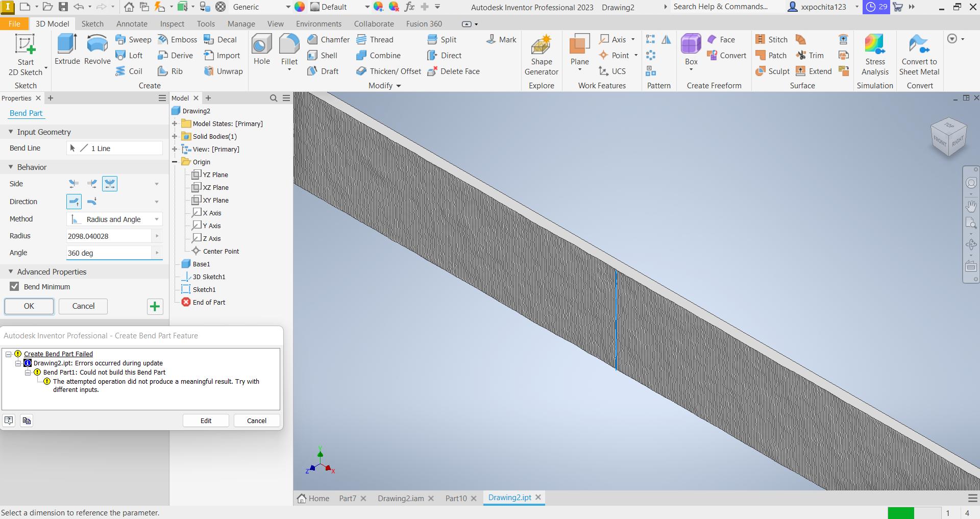The width and height of the screenshot is (980, 519).
Task: Select the second bend Direction option
Action: pos(92,202)
